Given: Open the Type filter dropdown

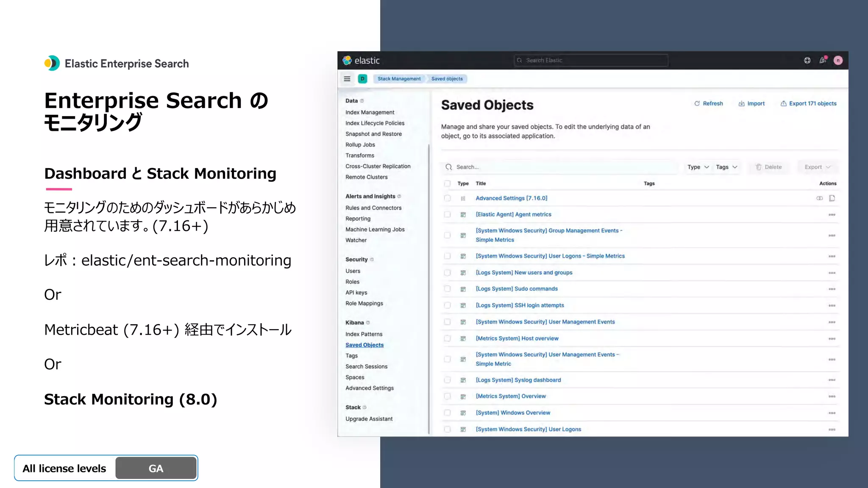Looking at the screenshot, I should pyautogui.click(x=698, y=167).
